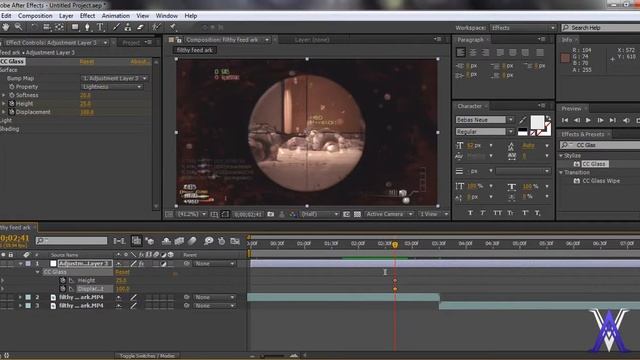Open Active Camera view dropdown
The width and height of the screenshot is (640, 360).
coord(389,214)
